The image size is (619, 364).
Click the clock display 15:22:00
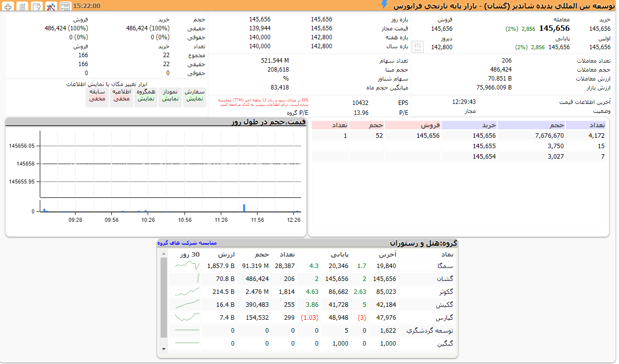click(87, 6)
